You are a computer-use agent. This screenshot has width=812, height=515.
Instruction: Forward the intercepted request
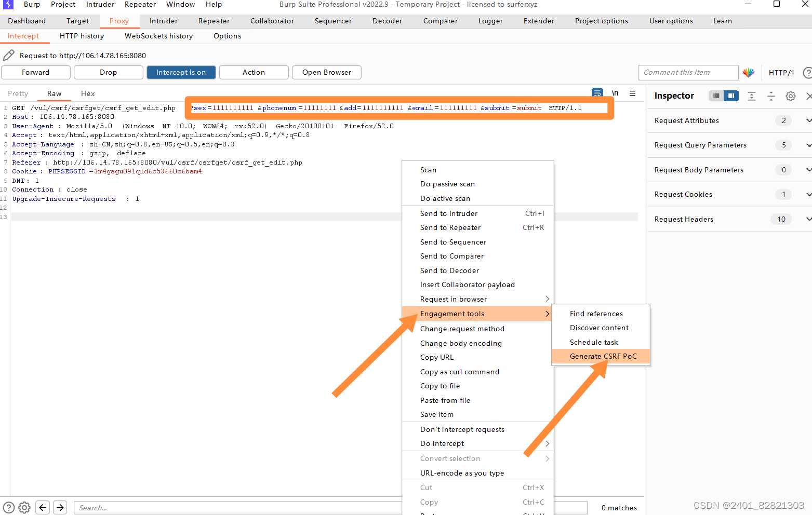[36, 72]
